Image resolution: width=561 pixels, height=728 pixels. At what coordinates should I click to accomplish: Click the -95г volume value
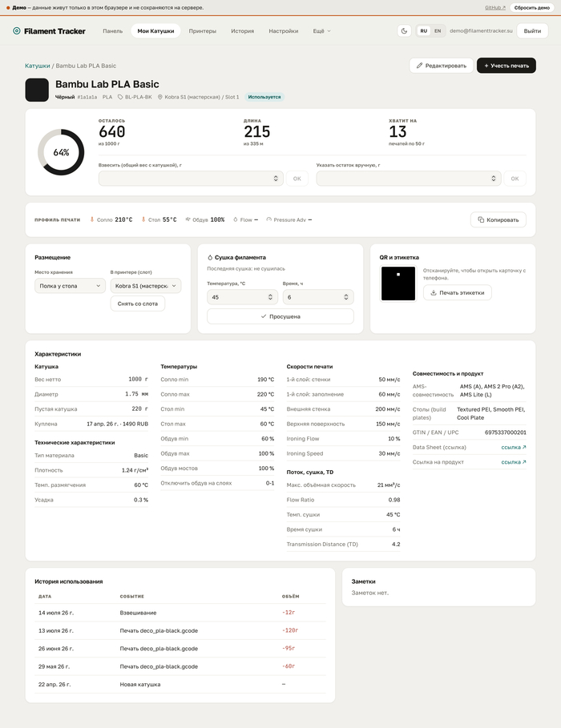(x=289, y=648)
